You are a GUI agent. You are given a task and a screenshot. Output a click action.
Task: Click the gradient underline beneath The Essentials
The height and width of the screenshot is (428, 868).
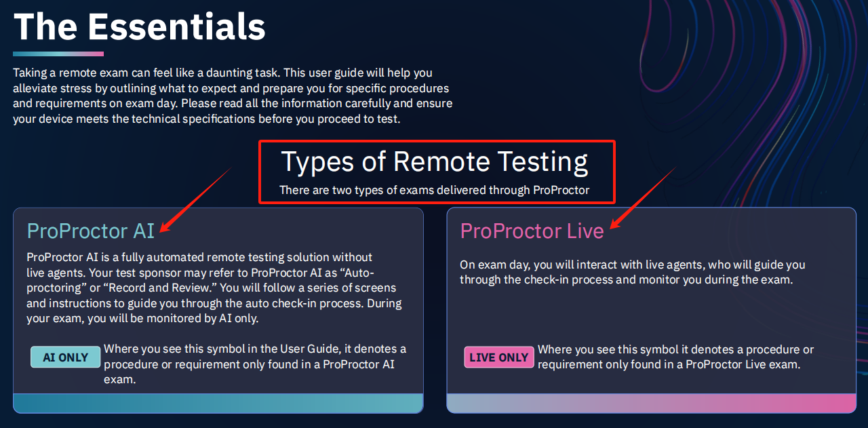(58, 54)
